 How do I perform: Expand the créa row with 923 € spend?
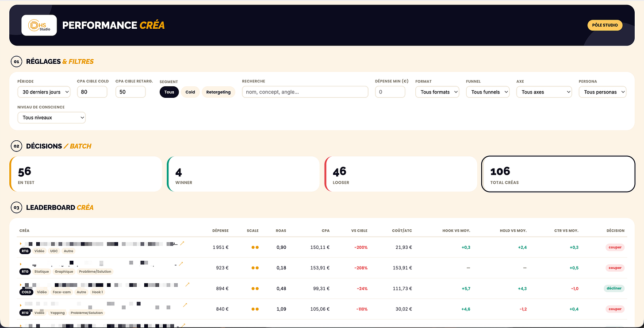[x=20, y=264]
